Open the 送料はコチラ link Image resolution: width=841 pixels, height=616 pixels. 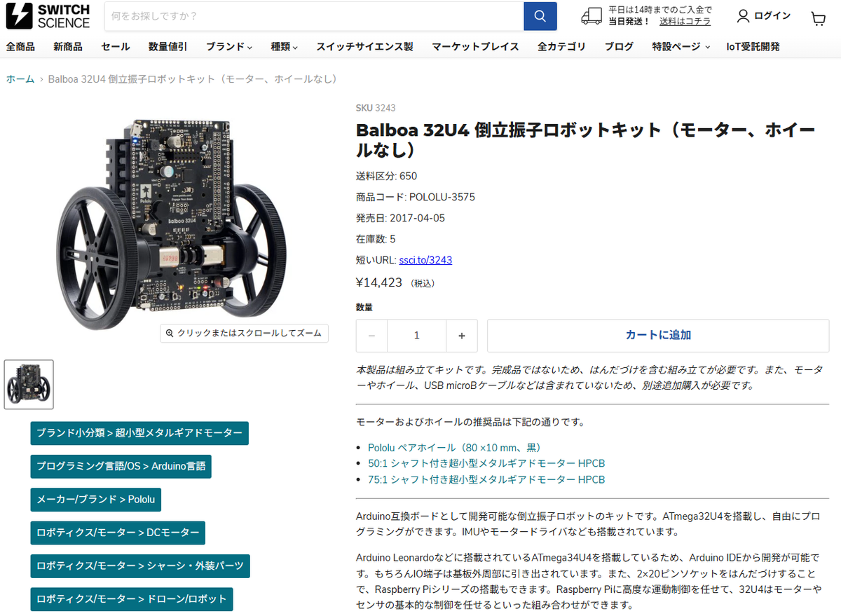tap(685, 22)
